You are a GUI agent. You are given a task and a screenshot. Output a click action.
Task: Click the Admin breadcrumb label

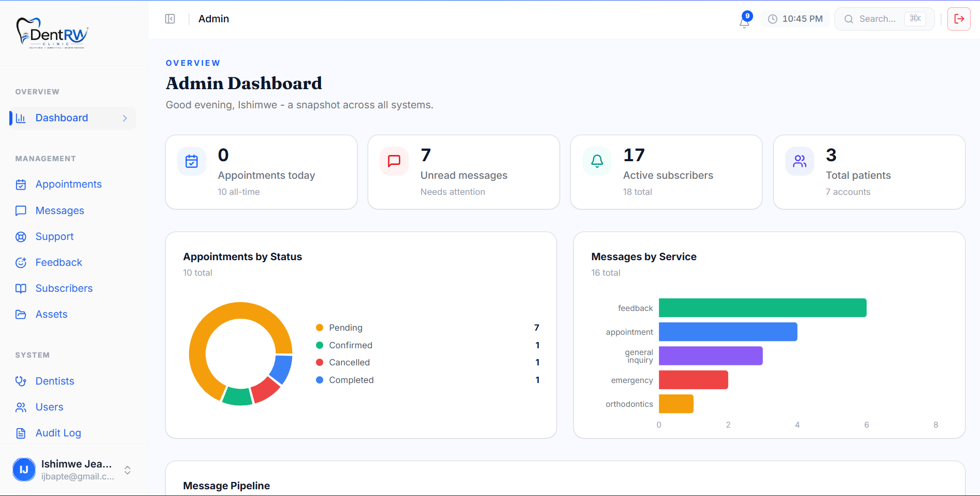point(213,19)
